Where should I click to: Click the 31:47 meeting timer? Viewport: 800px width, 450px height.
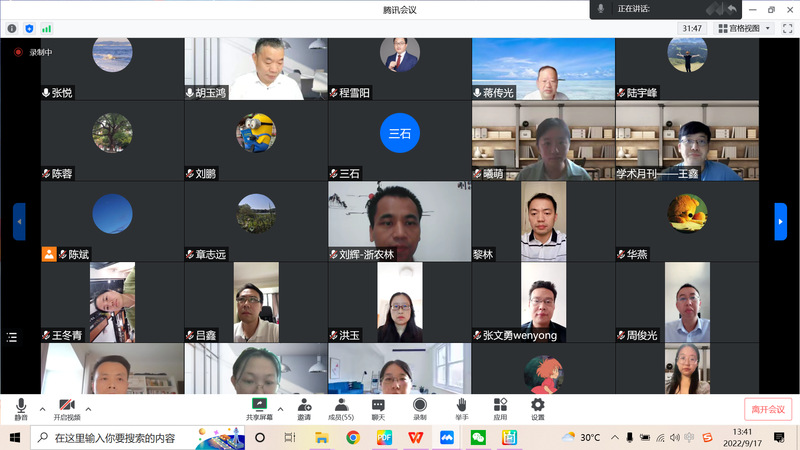[692, 29]
